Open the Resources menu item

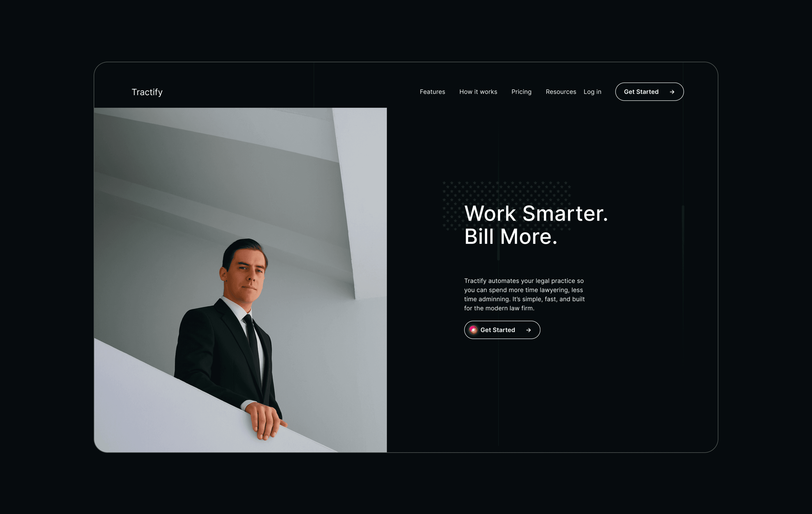pos(561,92)
